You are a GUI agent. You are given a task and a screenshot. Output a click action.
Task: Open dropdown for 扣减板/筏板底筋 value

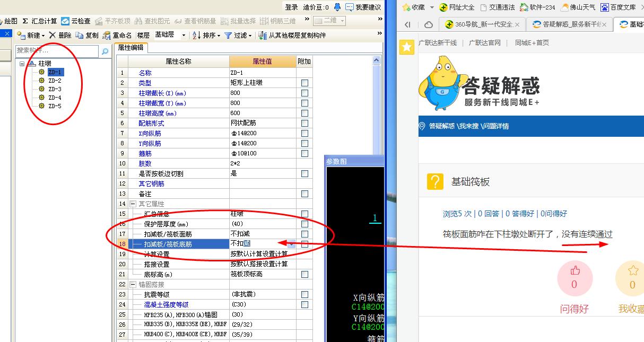(292, 244)
